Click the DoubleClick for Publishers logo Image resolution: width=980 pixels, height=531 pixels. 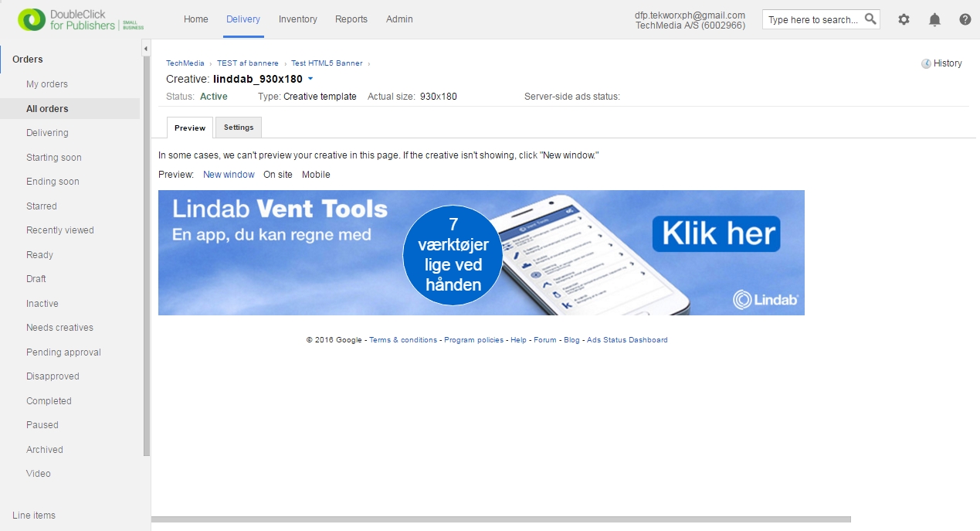(x=81, y=20)
